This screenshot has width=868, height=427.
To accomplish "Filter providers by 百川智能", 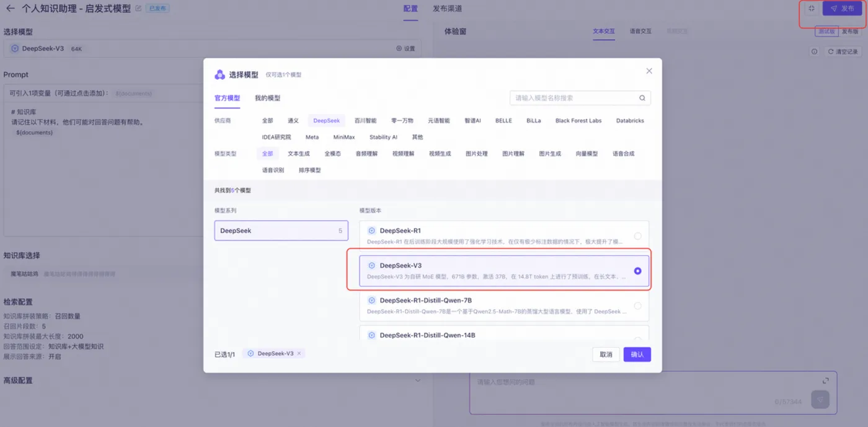I will click(365, 120).
